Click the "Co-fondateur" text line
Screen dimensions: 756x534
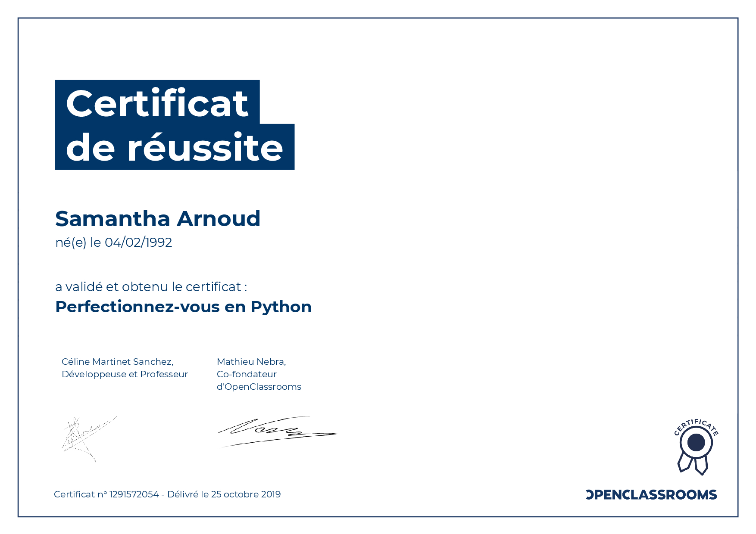[247, 374]
